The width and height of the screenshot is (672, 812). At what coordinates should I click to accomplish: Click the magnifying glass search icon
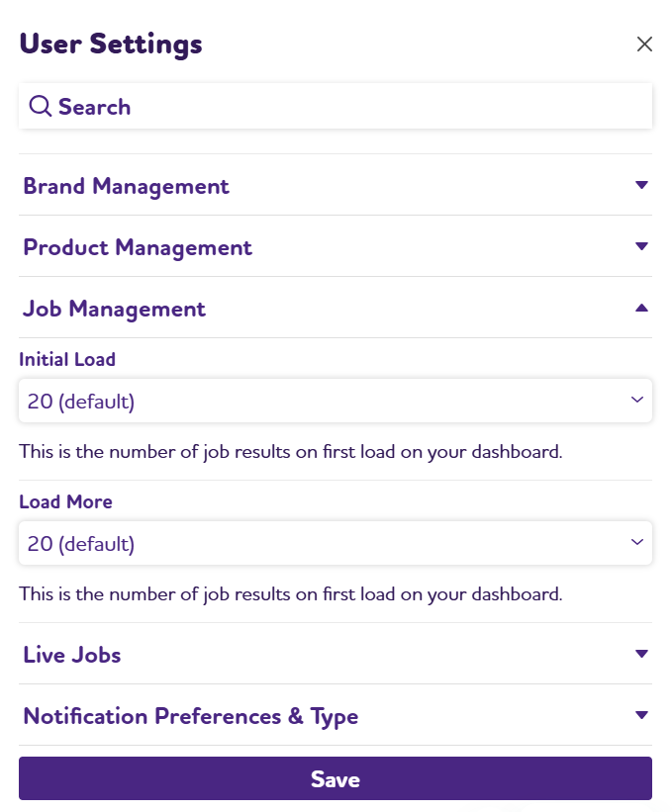tap(40, 106)
